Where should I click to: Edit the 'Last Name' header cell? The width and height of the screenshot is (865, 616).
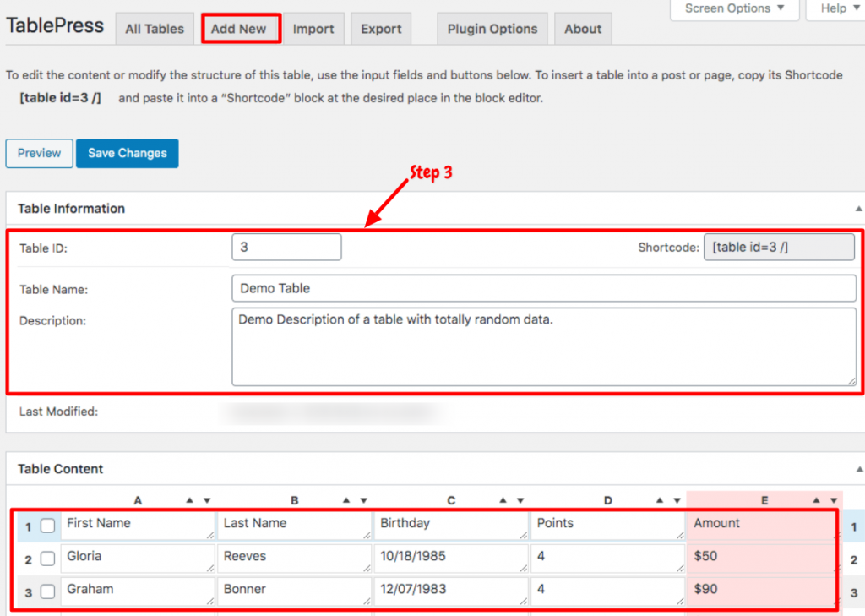[x=295, y=526]
